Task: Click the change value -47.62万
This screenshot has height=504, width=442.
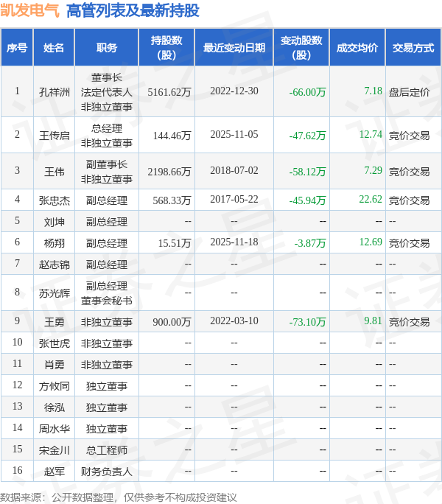Action: point(307,136)
